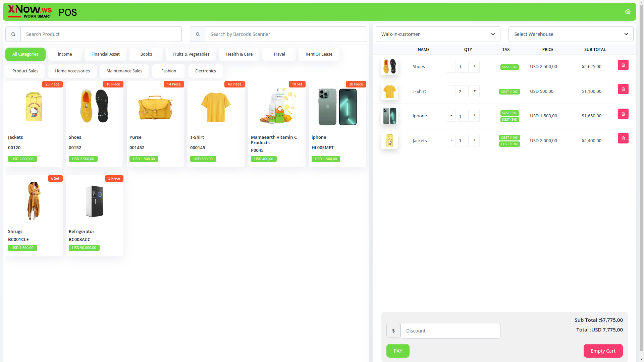Select the Electronics category tab

205,71
